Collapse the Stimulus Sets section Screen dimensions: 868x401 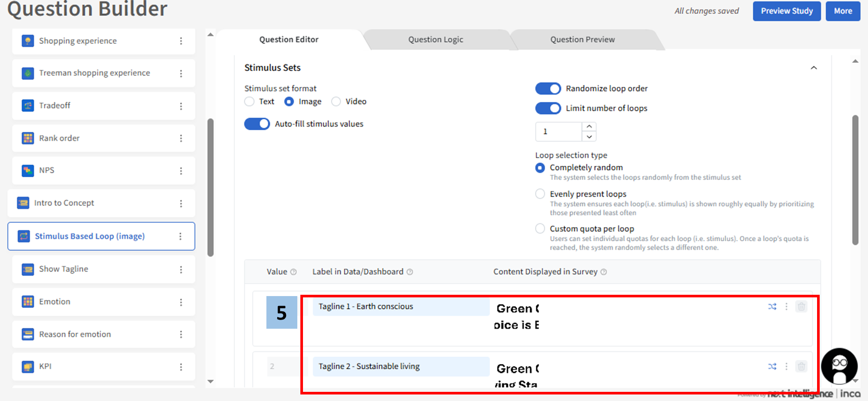814,68
